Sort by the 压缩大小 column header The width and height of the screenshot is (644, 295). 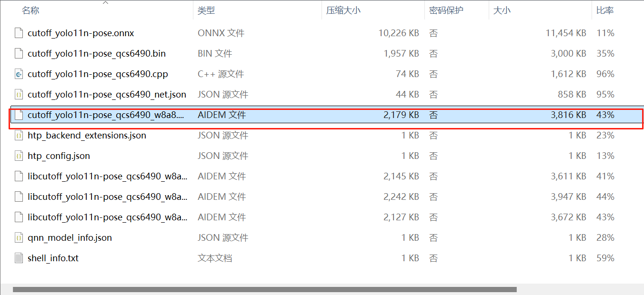pos(343,10)
